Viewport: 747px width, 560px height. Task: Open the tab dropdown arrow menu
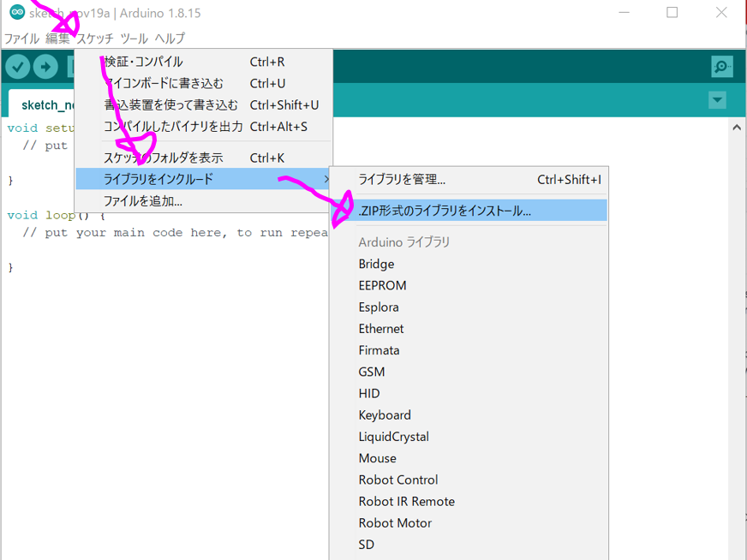(717, 101)
